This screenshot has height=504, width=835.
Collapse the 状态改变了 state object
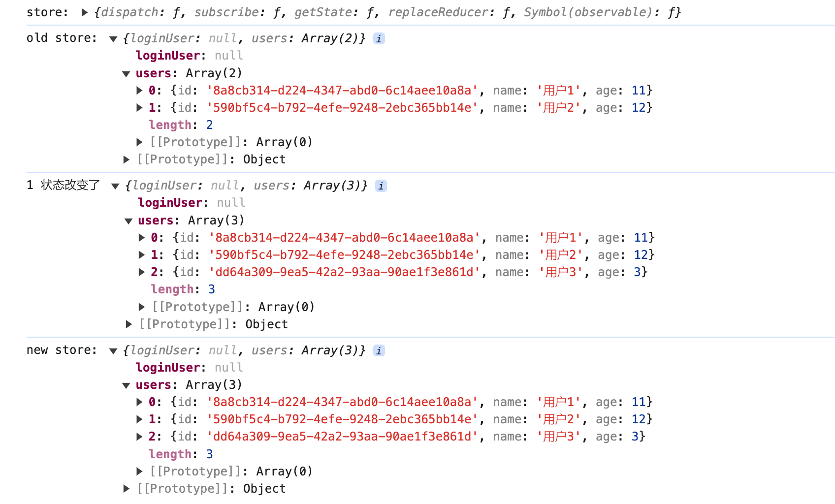pos(115,186)
